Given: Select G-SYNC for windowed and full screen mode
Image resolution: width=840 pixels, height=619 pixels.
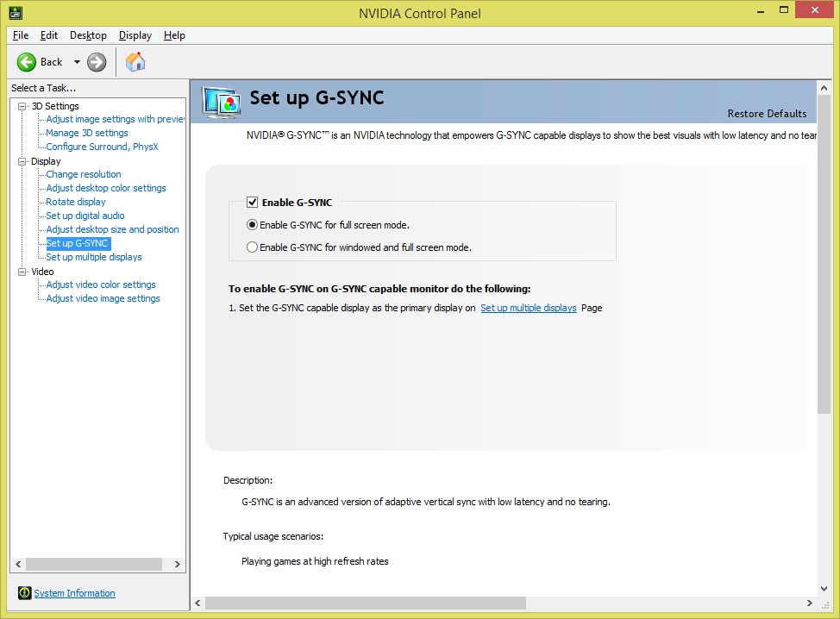Looking at the screenshot, I should [252, 247].
